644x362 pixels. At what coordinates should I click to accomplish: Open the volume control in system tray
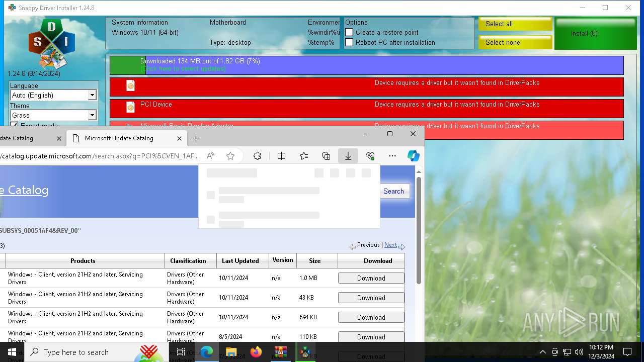point(579,352)
